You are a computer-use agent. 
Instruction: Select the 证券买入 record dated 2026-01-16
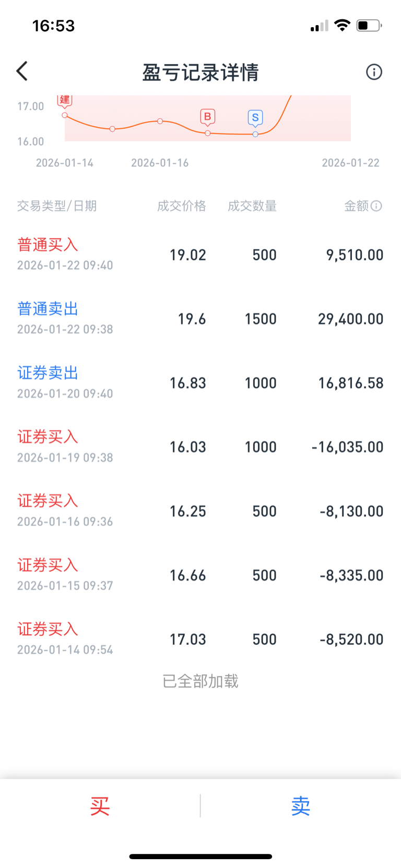200,511
